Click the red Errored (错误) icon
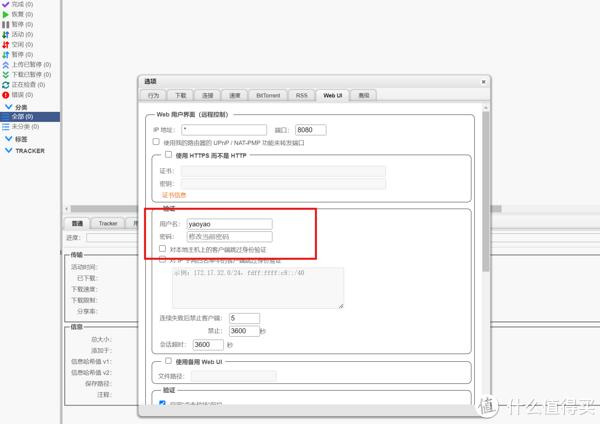Screen dimensions: 600x424 pos(5,95)
